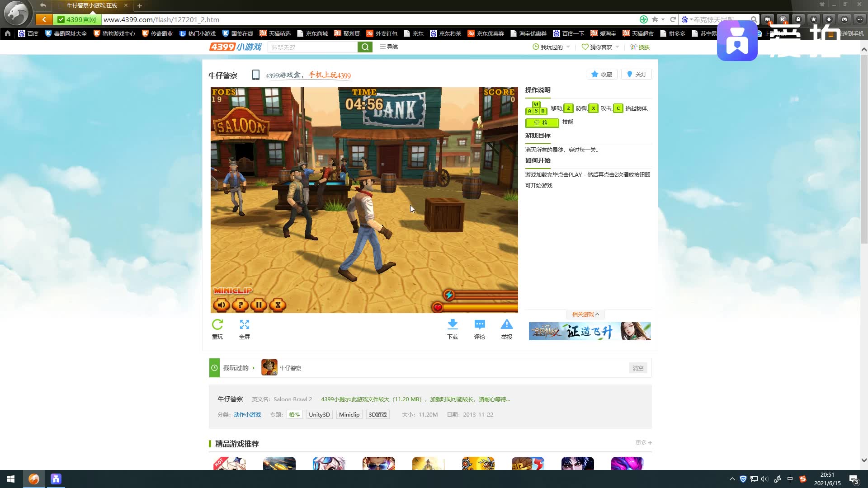Screen dimensions: 868x488
Task: Open a new browser tab
Action: point(140,5)
